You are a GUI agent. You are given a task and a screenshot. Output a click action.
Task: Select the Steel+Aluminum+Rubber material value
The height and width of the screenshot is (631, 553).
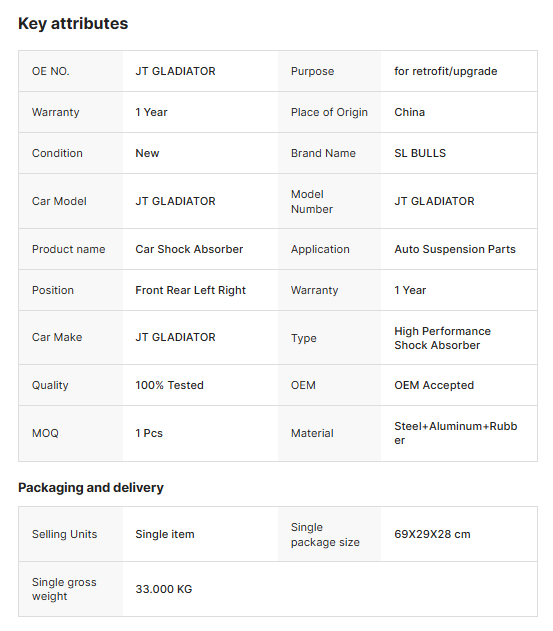coord(456,433)
